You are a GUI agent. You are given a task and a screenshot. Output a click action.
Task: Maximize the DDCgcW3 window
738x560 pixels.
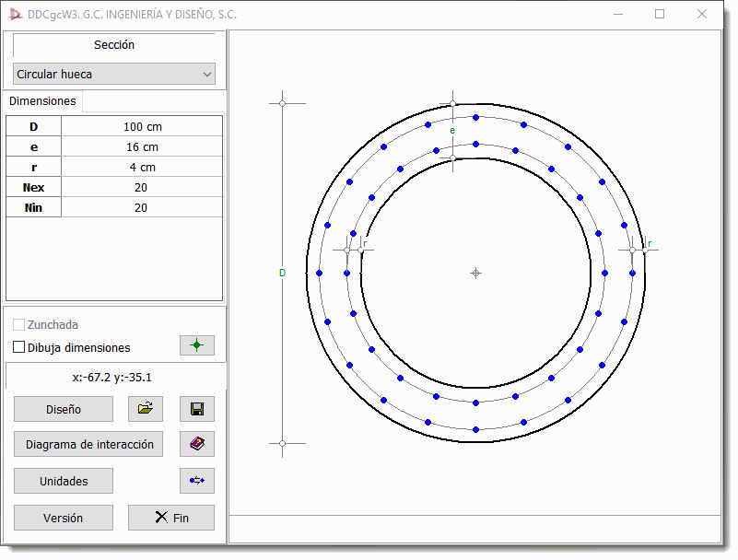(x=660, y=15)
